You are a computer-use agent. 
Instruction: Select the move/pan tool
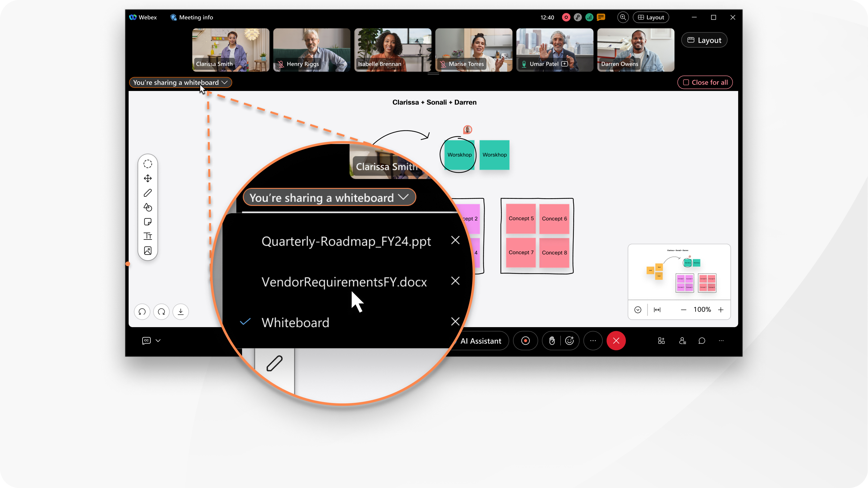pyautogui.click(x=149, y=178)
